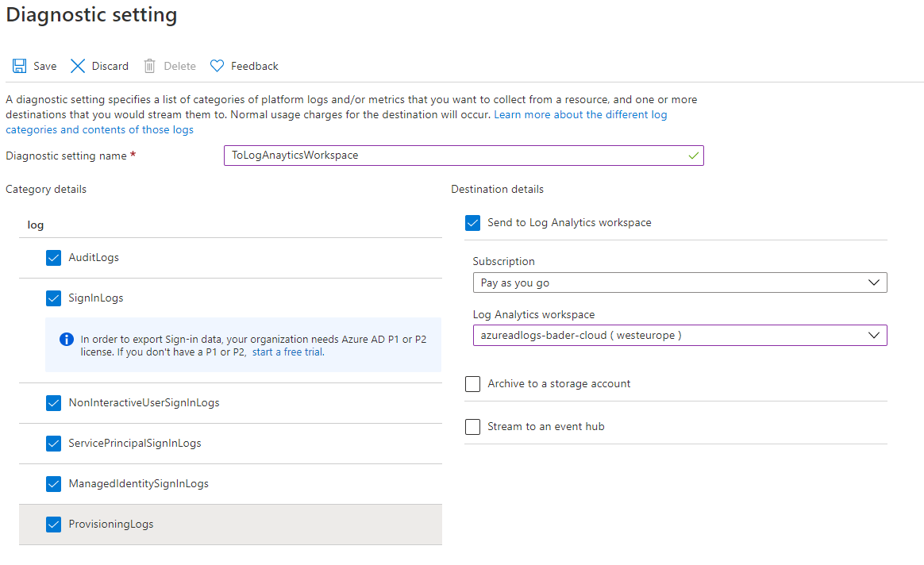Uncheck the AuditLogs checkbox
924x565 pixels.
pos(53,257)
